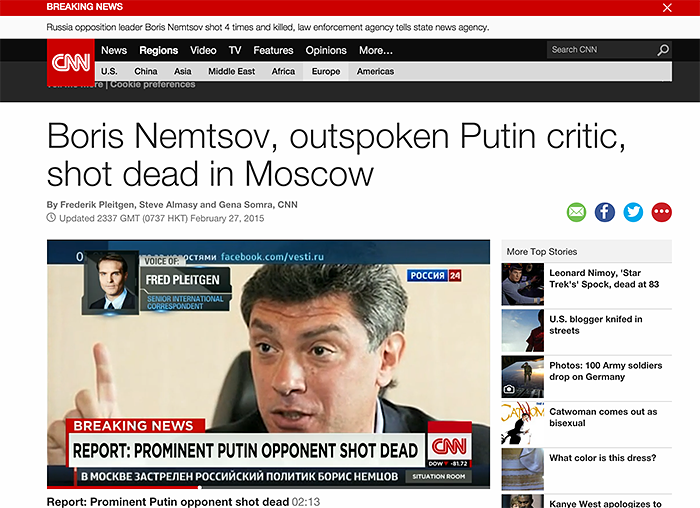
Task: Share article on Facebook
Action: coord(605,212)
